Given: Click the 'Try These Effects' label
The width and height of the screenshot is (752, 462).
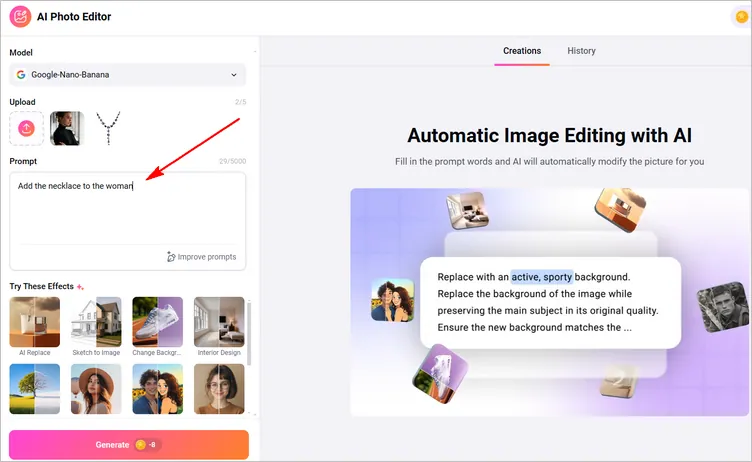Looking at the screenshot, I should [x=42, y=286].
